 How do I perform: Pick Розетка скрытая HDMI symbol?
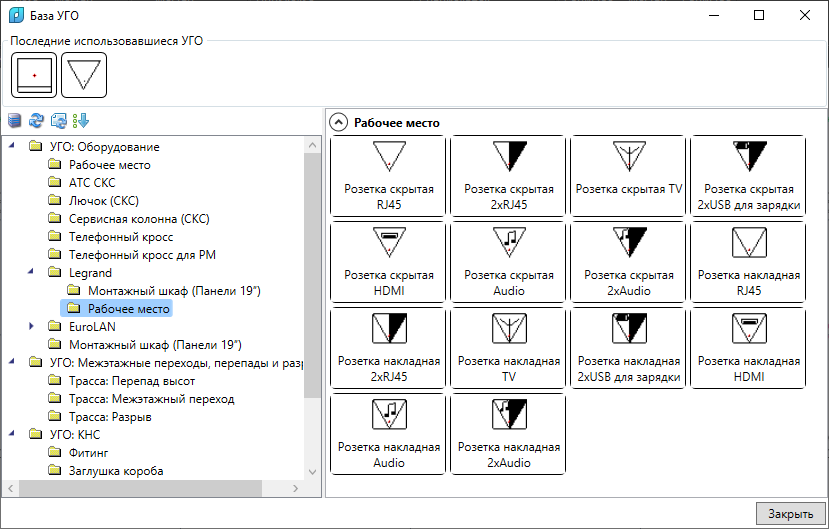(x=389, y=262)
